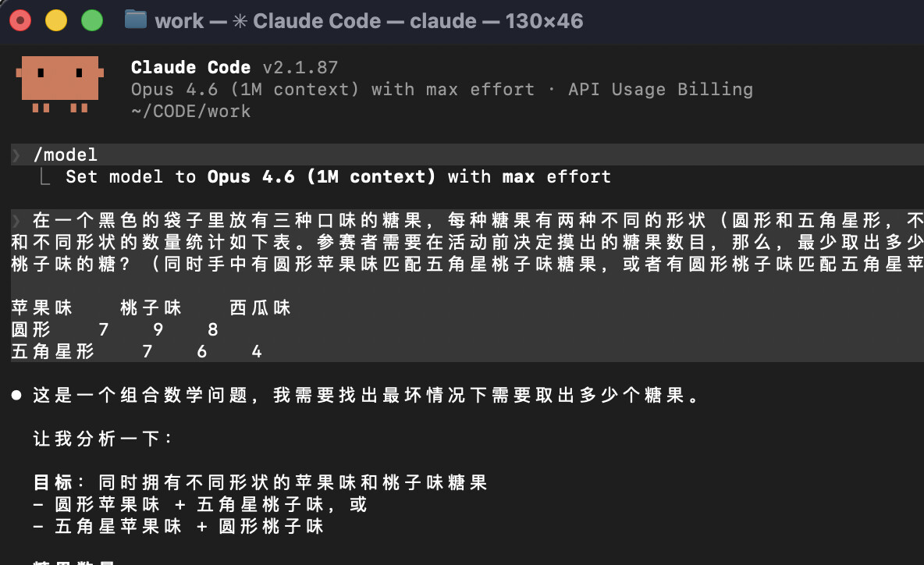Click the bold "Claude Code" title text
Viewport: 924px width, 565px height.
point(190,68)
